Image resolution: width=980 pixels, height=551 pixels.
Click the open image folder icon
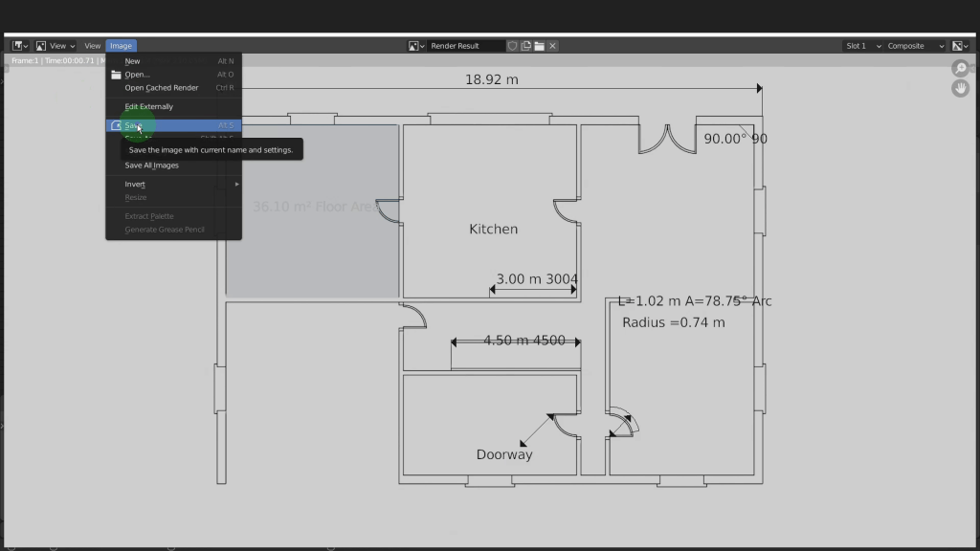tap(539, 46)
